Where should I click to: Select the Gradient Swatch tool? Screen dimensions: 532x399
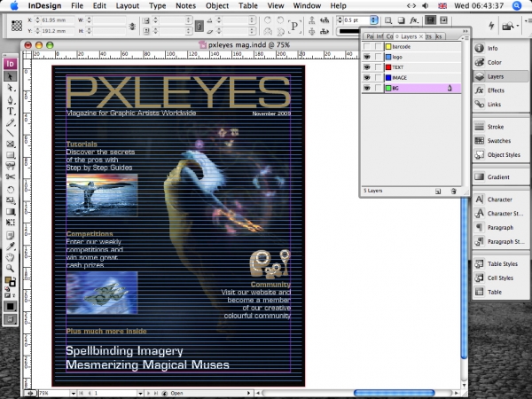click(x=10, y=212)
